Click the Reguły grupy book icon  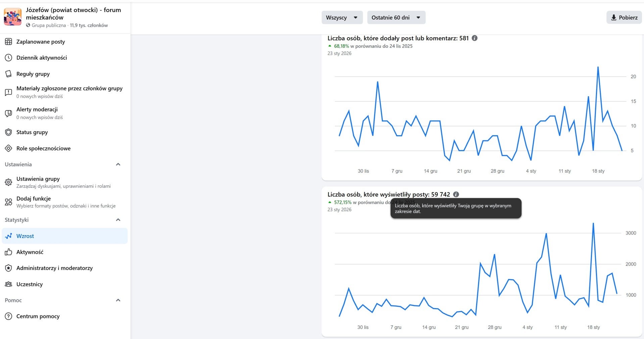[8, 74]
